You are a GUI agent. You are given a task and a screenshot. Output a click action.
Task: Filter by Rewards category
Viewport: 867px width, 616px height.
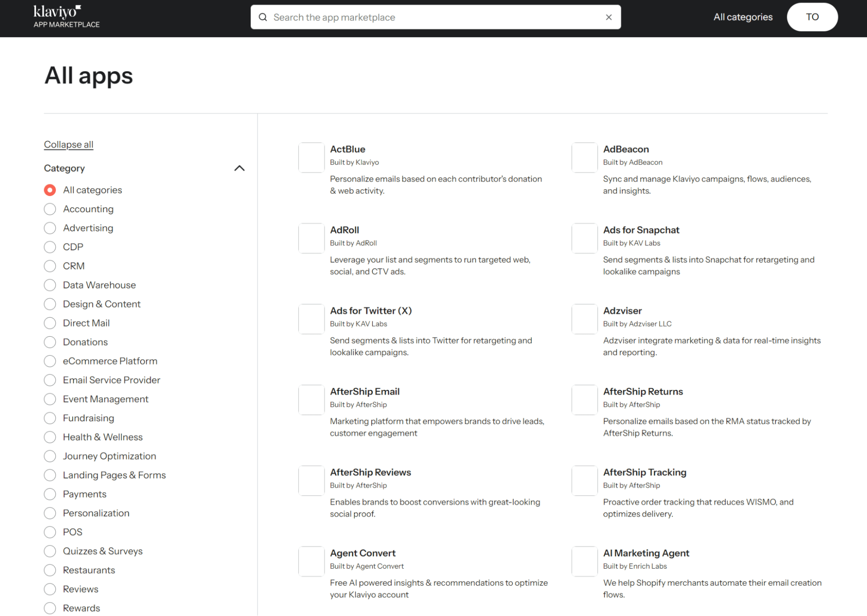[50, 608]
